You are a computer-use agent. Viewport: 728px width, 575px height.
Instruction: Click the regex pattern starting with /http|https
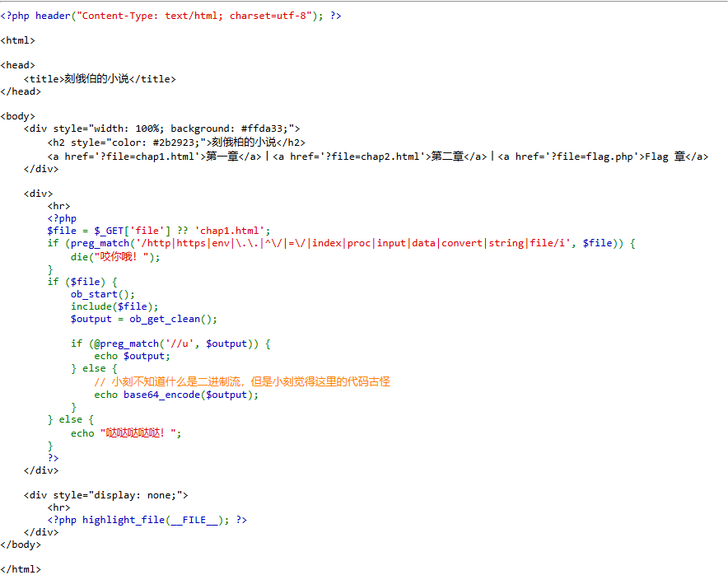point(354,243)
